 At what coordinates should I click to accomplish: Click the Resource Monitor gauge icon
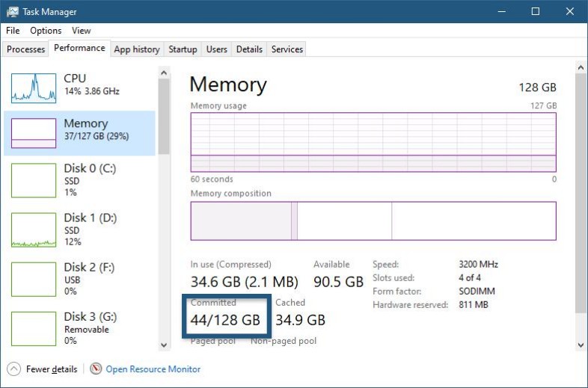tap(96, 369)
